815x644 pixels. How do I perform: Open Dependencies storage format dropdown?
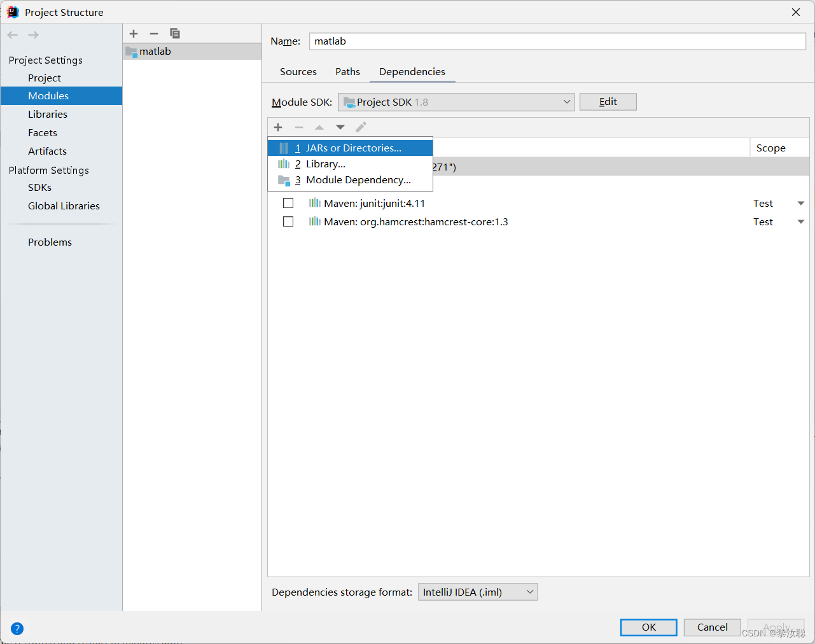pyautogui.click(x=478, y=592)
